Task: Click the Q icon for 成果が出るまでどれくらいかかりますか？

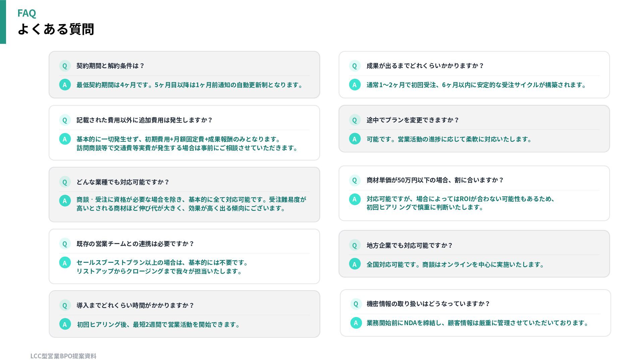Action: [x=355, y=66]
